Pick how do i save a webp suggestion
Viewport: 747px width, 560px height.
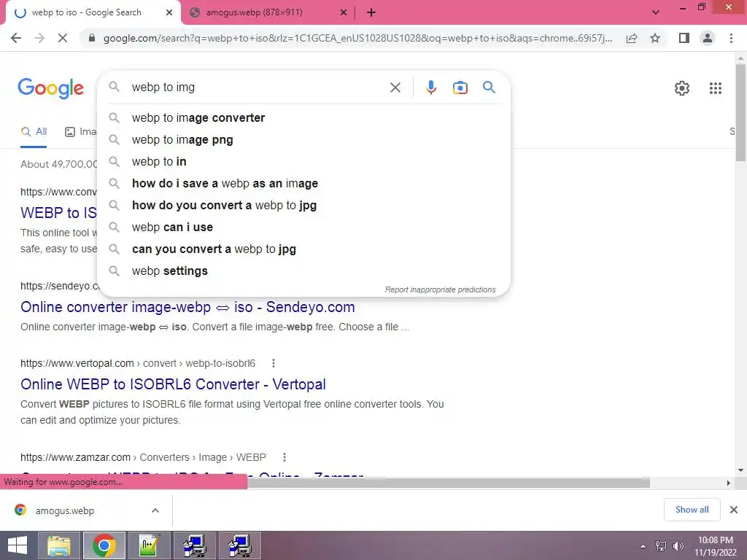point(304,183)
